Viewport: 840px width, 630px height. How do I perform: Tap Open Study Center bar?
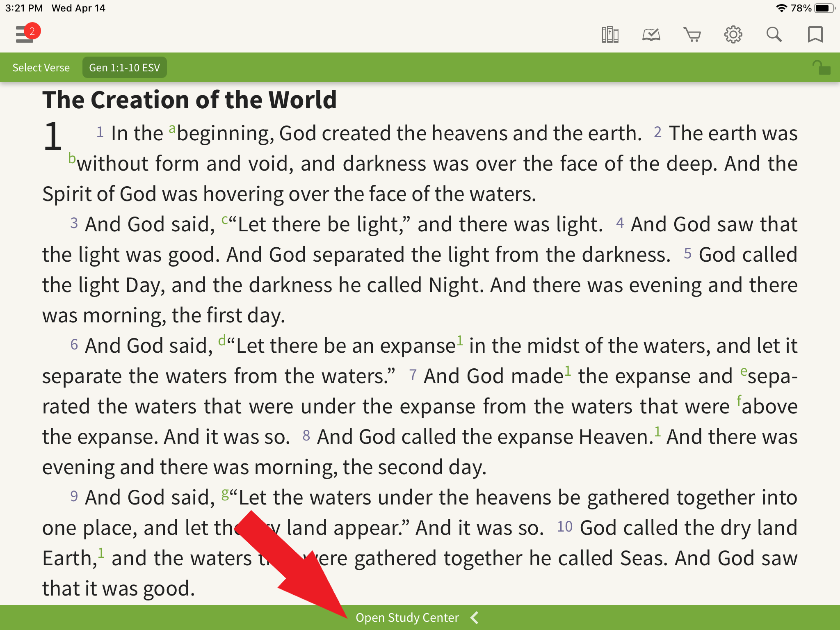tap(420, 617)
